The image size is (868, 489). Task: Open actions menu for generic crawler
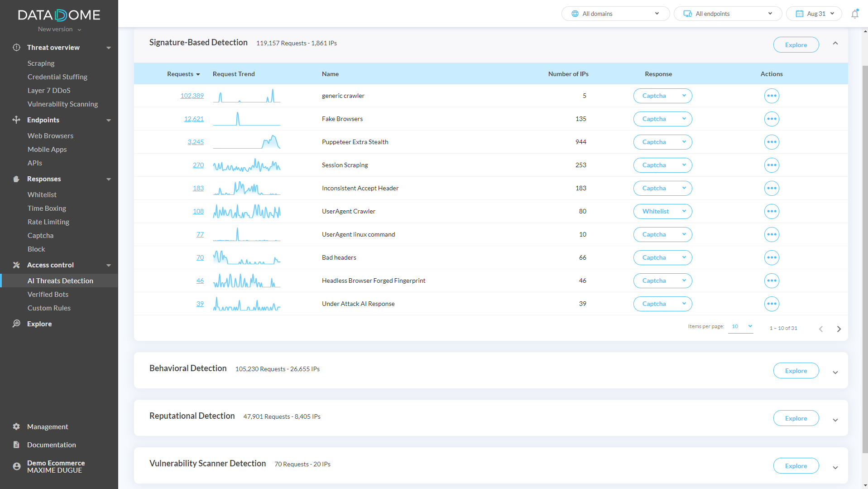coord(772,96)
